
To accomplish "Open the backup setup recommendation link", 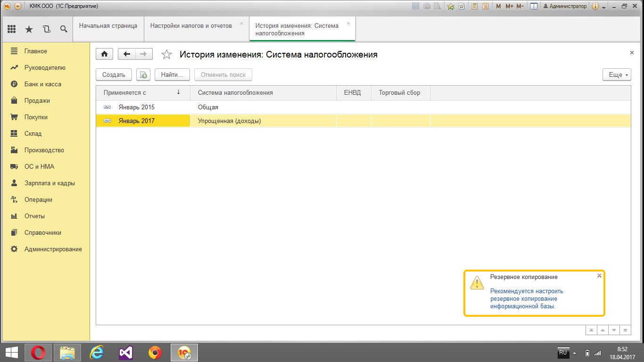I will pos(526,298).
